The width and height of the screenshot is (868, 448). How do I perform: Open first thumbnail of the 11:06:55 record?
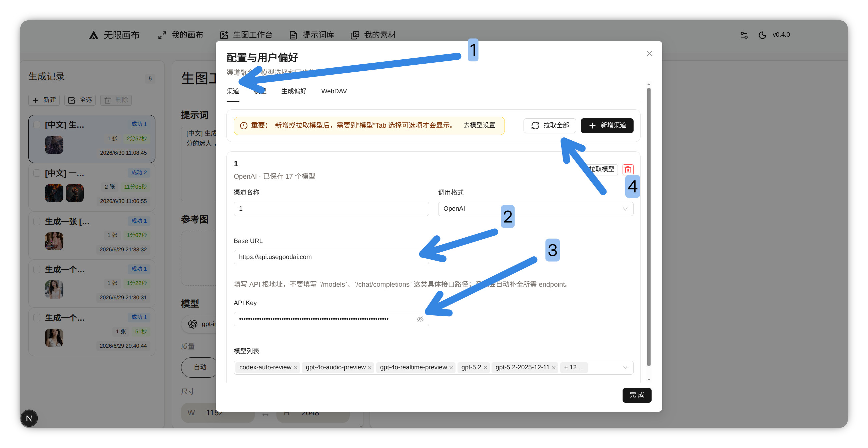[54, 193]
